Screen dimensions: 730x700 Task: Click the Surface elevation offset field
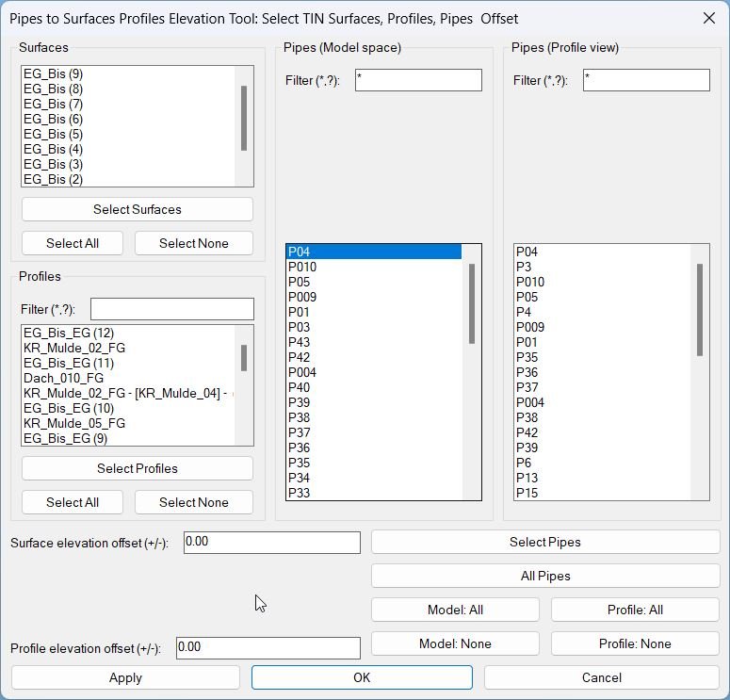[272, 543]
